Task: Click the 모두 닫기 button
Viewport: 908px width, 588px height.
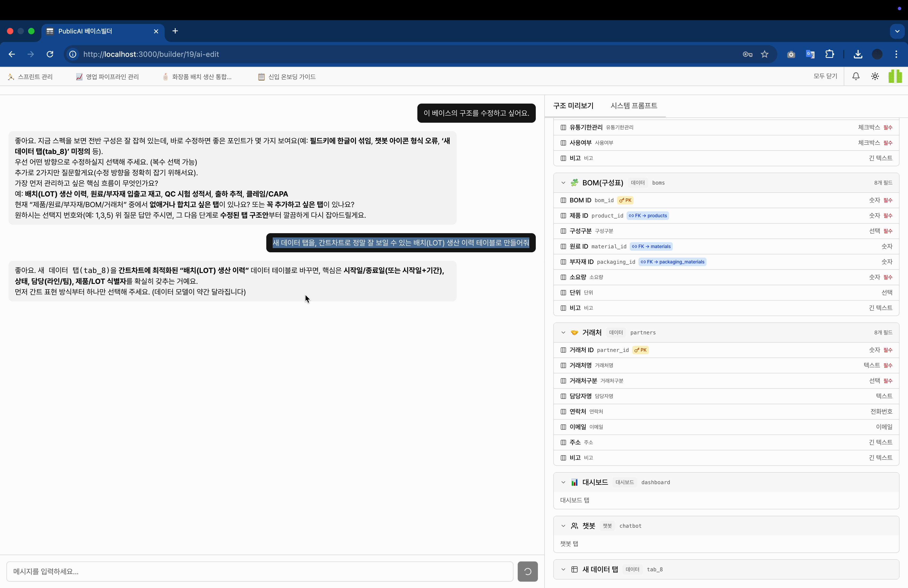Action: pos(825,76)
